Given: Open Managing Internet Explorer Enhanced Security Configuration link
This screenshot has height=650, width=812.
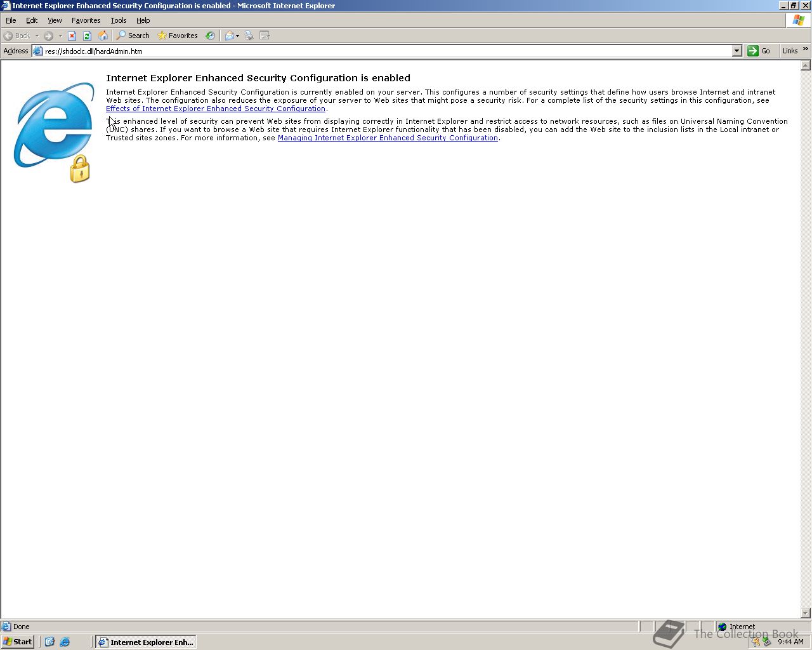Looking at the screenshot, I should 388,138.
